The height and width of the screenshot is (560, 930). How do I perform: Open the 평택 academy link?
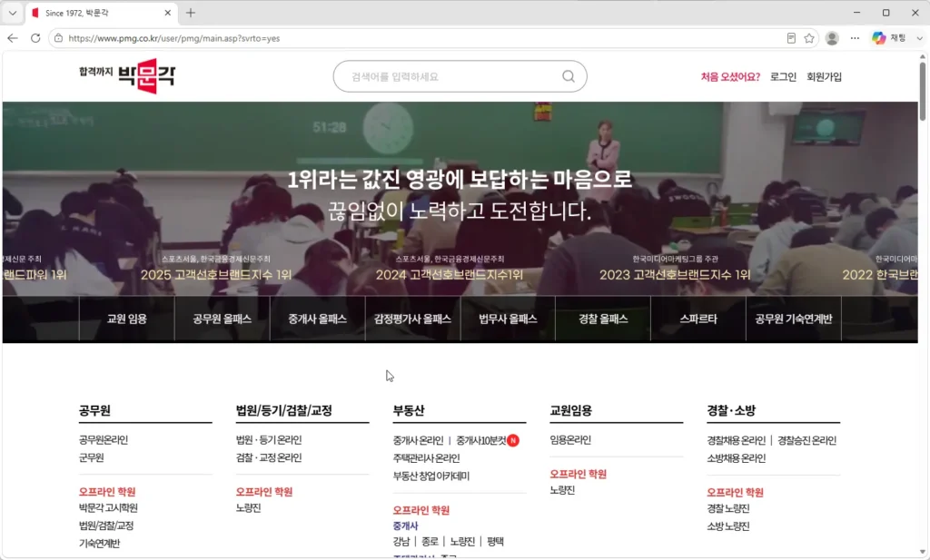coord(495,542)
